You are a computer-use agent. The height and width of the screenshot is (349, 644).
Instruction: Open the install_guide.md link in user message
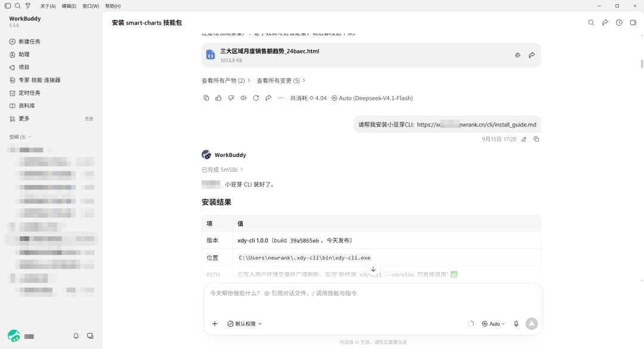pyautogui.click(x=476, y=125)
